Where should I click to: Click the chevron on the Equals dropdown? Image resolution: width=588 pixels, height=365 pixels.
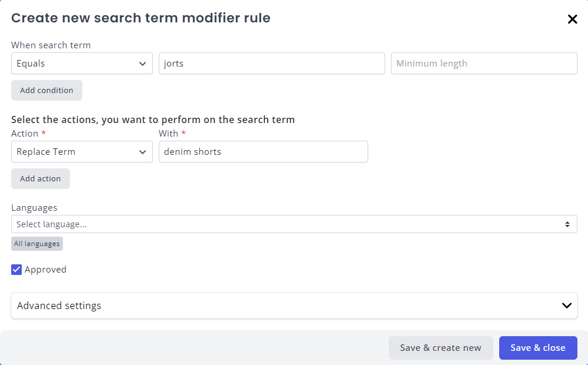pyautogui.click(x=142, y=64)
